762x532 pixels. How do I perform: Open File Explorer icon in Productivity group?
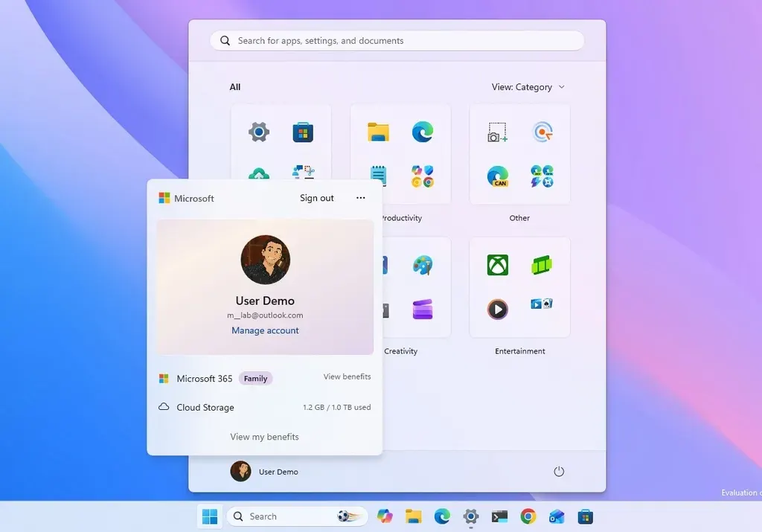(378, 132)
